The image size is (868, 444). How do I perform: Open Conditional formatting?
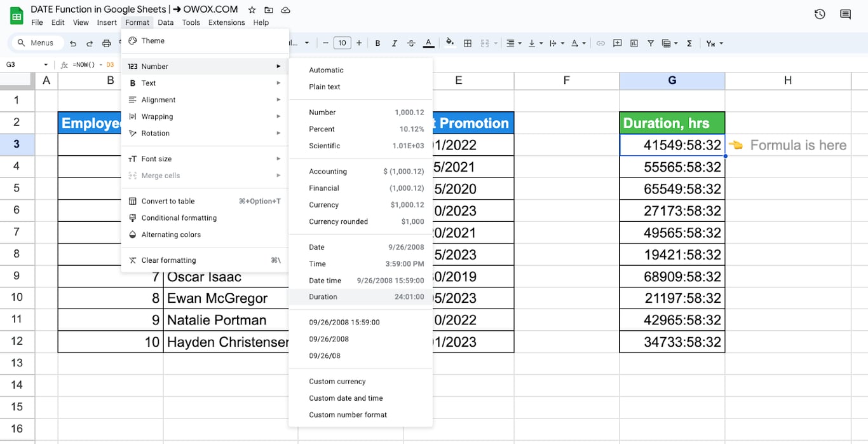tap(205, 218)
